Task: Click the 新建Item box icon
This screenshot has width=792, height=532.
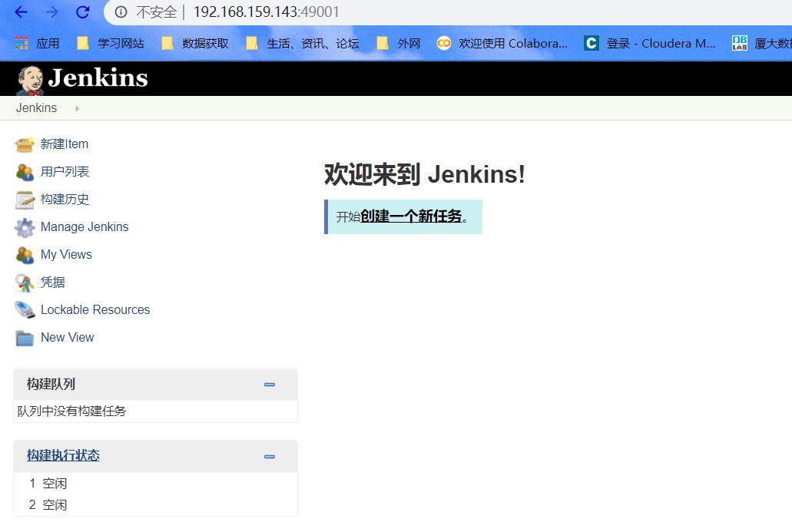Action: pyautogui.click(x=25, y=145)
